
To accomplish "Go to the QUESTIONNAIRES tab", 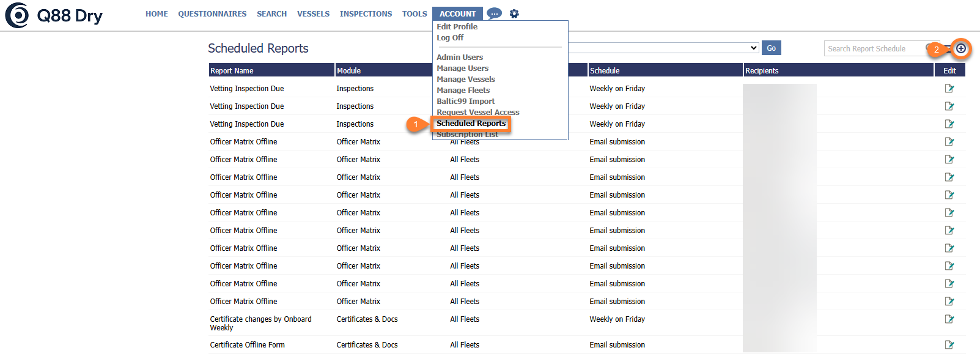I will point(212,13).
